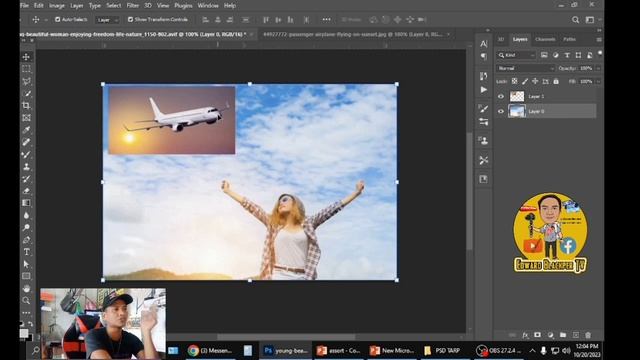Select the Zoom tool in the toolbox
This screenshot has height=360, width=640.
(26, 301)
